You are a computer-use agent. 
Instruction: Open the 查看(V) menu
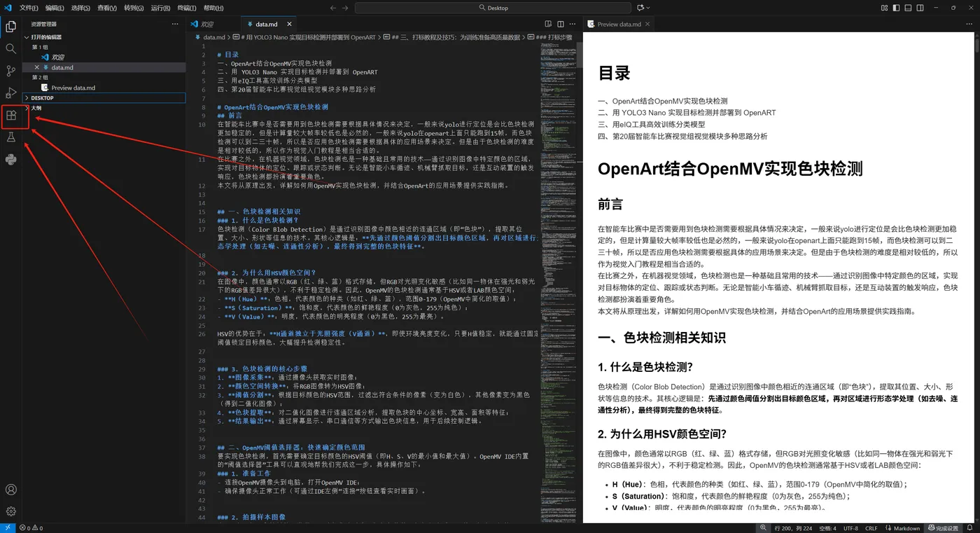(107, 8)
